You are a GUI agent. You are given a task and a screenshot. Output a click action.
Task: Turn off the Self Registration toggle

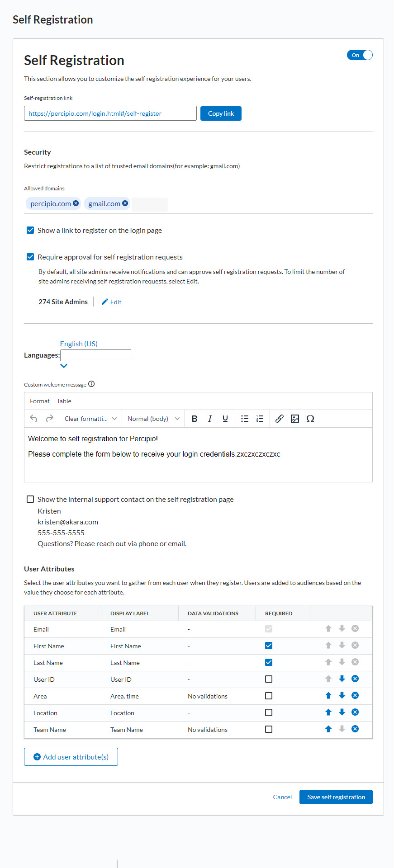point(360,55)
